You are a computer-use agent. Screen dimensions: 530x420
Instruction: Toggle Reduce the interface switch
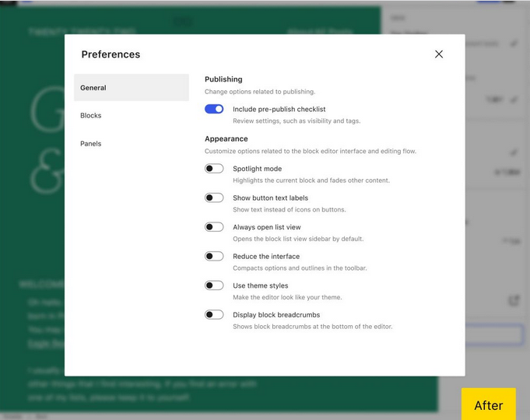click(214, 256)
